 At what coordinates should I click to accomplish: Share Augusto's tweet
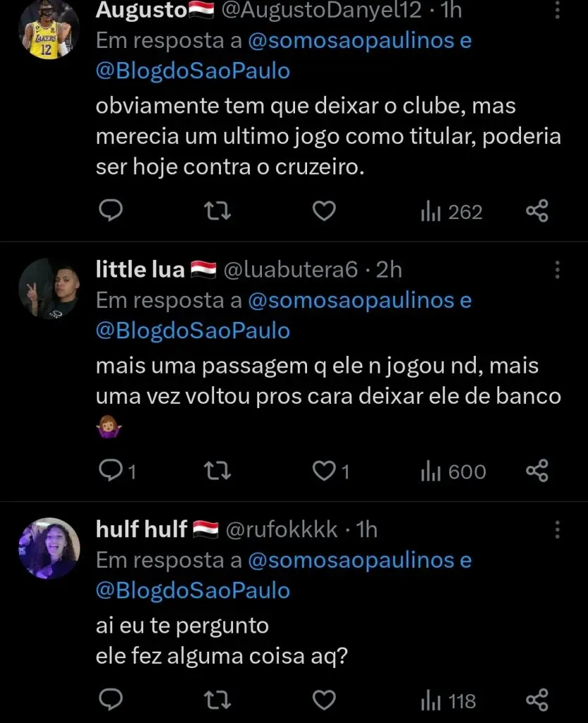click(537, 211)
